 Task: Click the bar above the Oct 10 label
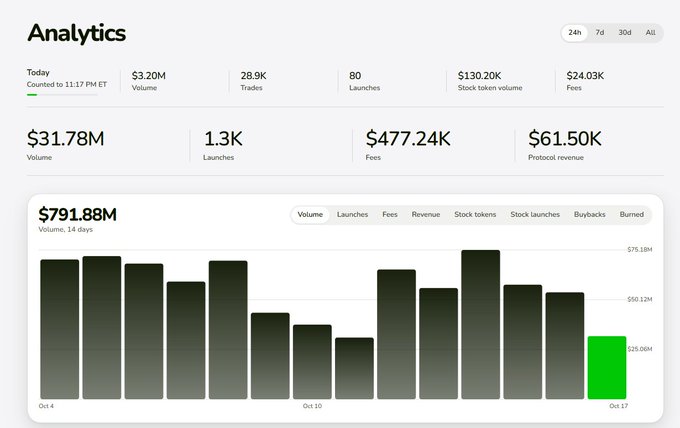point(312,362)
